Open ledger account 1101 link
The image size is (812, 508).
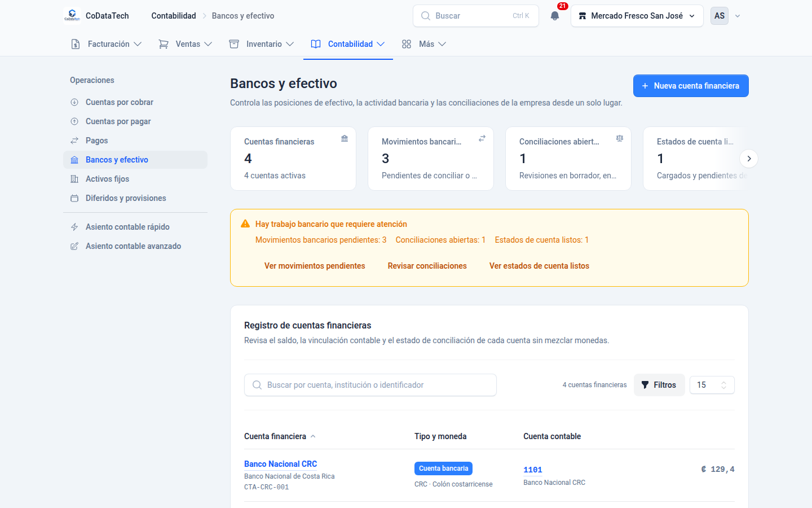pyautogui.click(x=533, y=470)
